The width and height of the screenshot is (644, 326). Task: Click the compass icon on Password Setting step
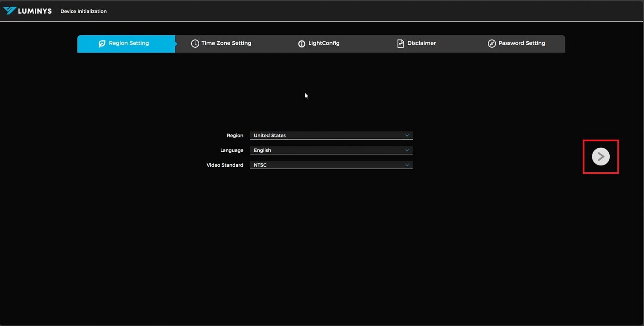[x=492, y=43]
